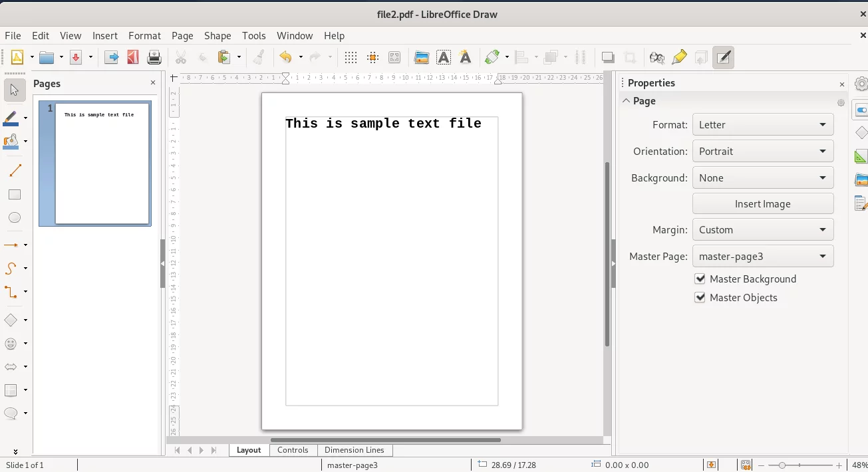Close the Pages panel
868x472 pixels.
tap(153, 82)
